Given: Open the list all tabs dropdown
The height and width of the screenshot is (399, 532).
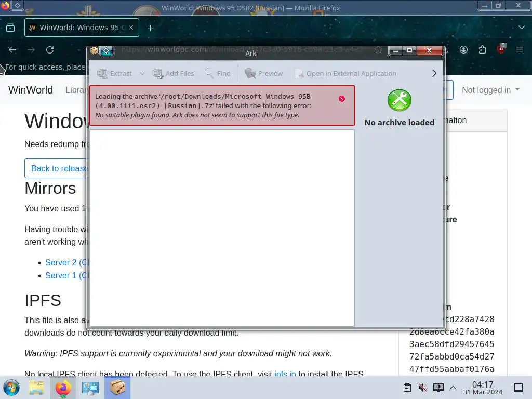Looking at the screenshot, I should coord(522,28).
